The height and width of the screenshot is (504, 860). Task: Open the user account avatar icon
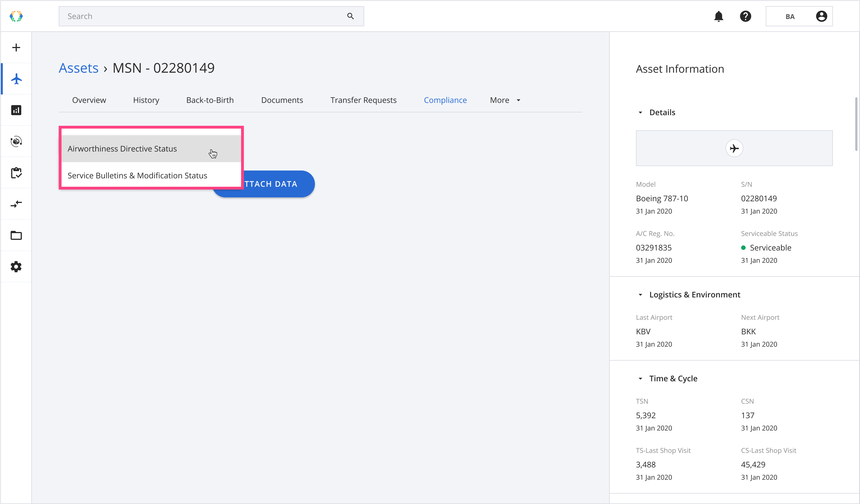pyautogui.click(x=821, y=16)
